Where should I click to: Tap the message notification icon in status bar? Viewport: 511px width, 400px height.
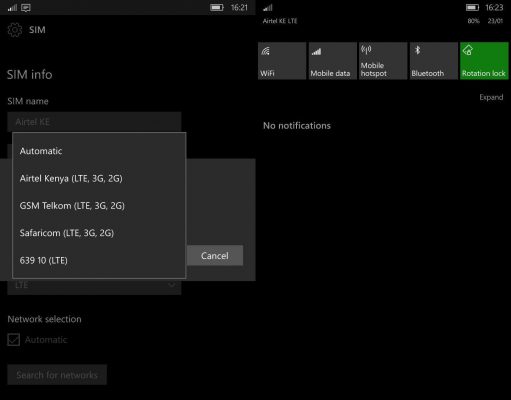click(x=26, y=8)
